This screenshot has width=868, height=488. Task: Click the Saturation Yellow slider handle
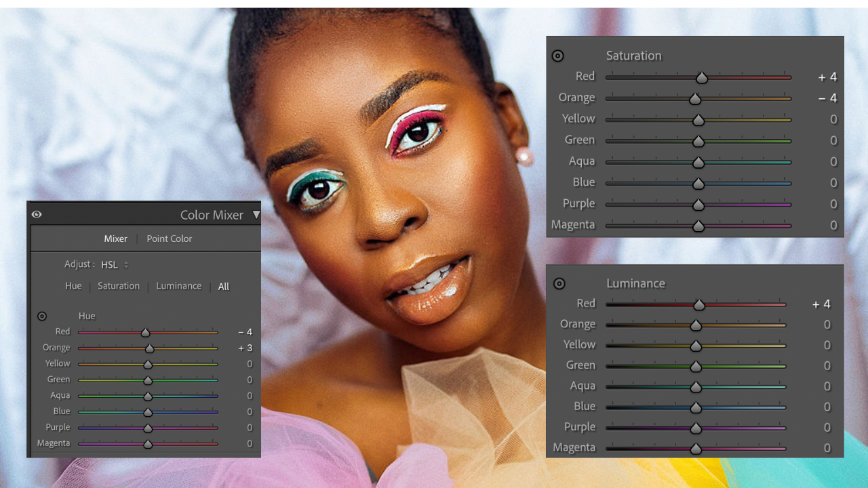[x=698, y=121]
